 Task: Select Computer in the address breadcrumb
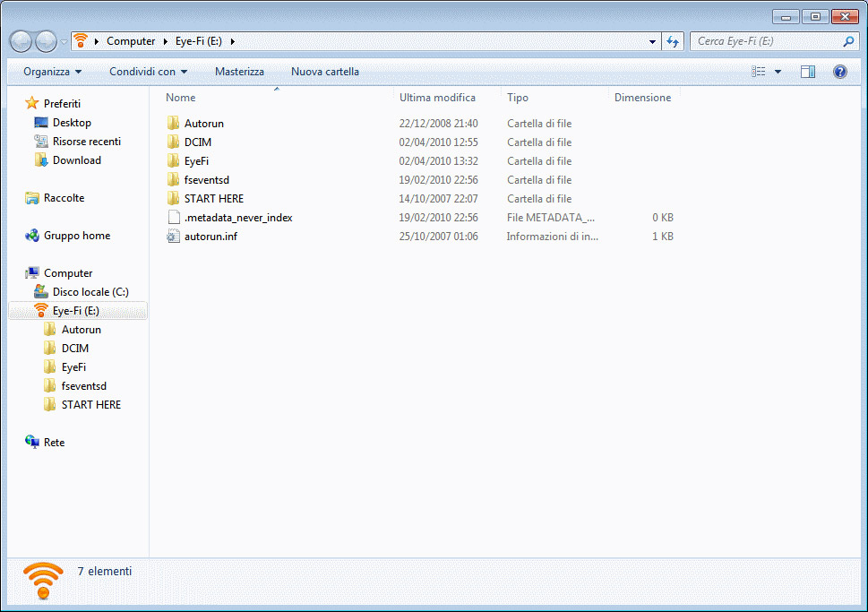(131, 41)
